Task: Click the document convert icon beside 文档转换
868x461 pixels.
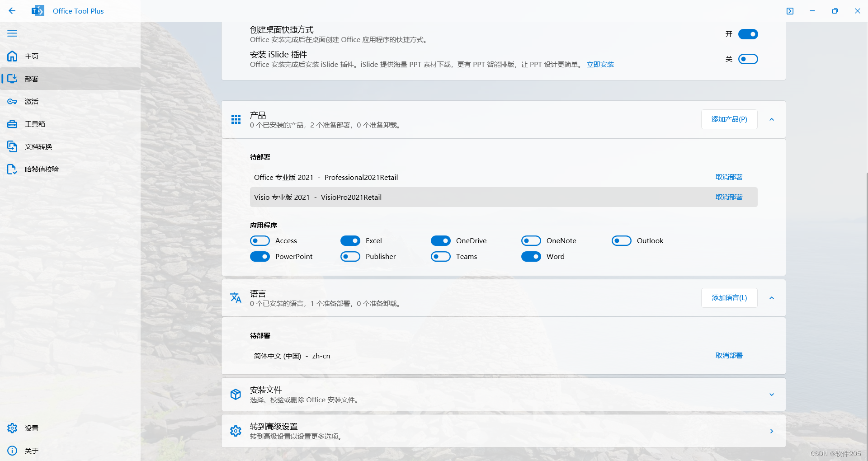Action: [x=12, y=146]
